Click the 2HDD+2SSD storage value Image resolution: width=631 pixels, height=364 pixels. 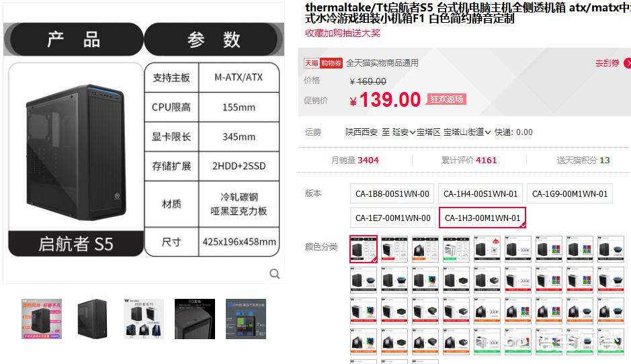pyautogui.click(x=239, y=166)
